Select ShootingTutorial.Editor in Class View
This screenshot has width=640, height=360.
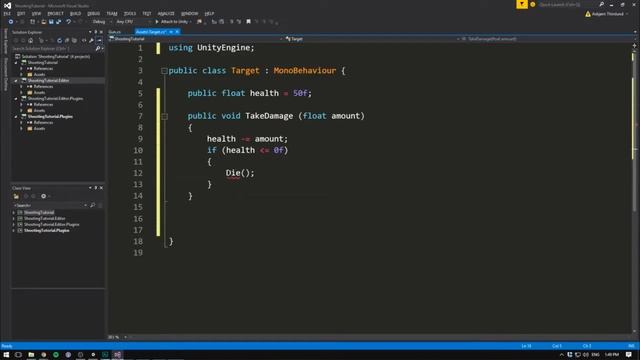point(44,219)
